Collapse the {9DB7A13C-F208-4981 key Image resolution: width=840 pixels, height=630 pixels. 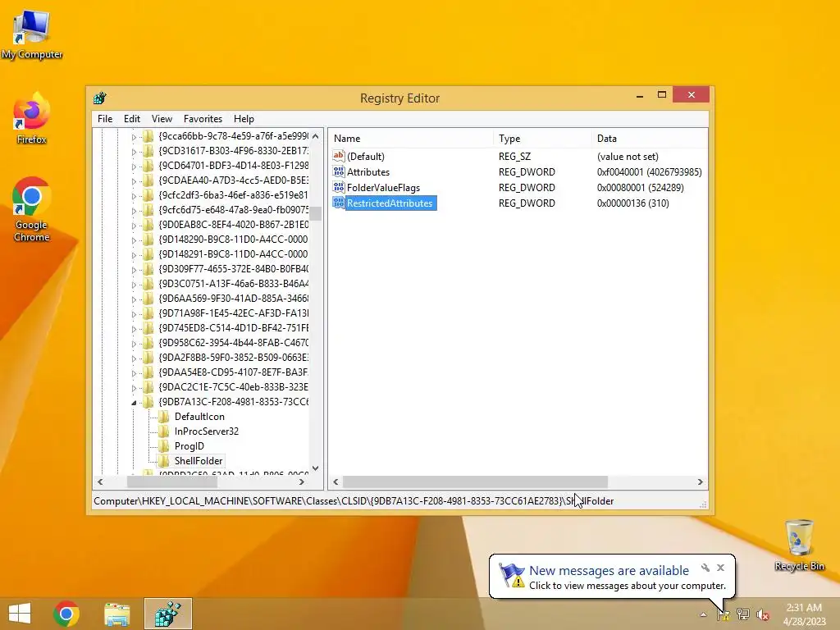point(134,402)
